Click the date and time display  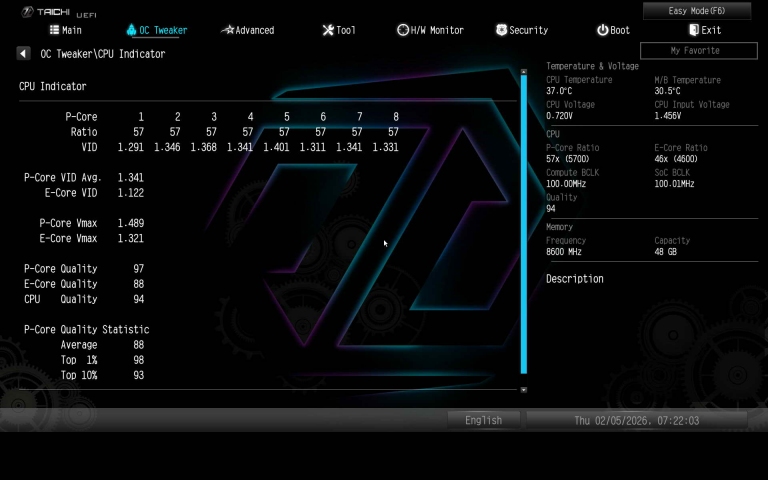coord(636,420)
